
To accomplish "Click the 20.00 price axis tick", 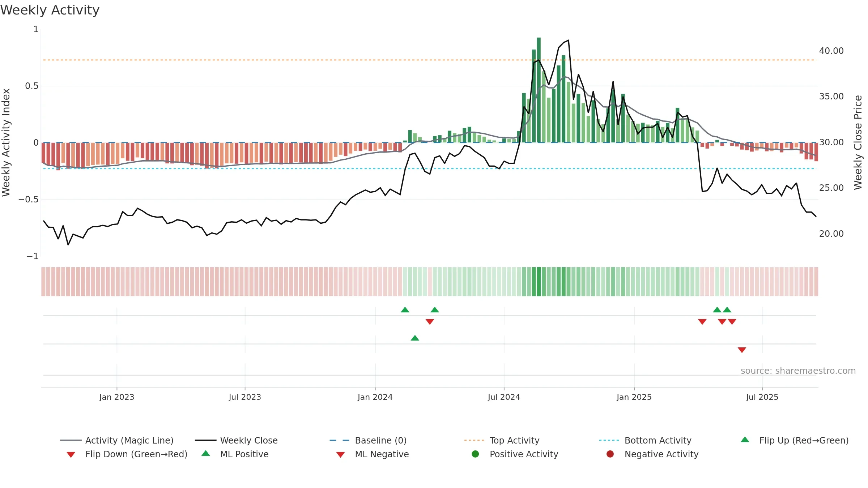I will pos(831,234).
